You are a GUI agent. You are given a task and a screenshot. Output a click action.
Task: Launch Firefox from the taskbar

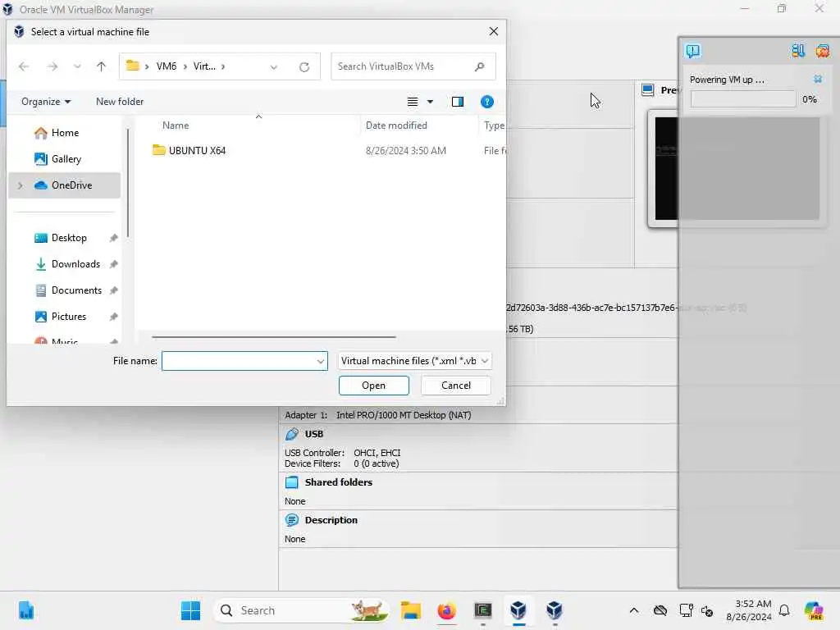coord(447,610)
